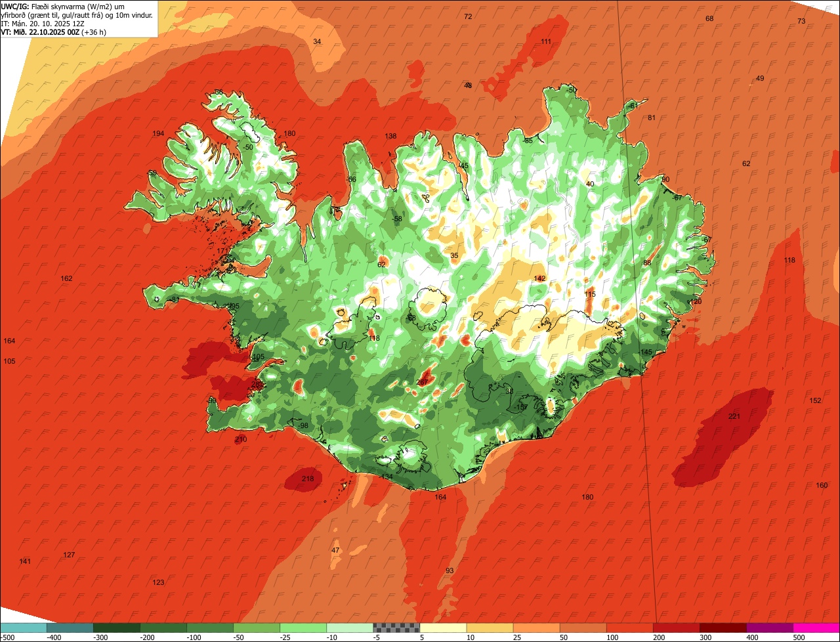Screen dimensions: 840x642
Task: Click the value 160 in the southeast ocean
Action: (822, 485)
